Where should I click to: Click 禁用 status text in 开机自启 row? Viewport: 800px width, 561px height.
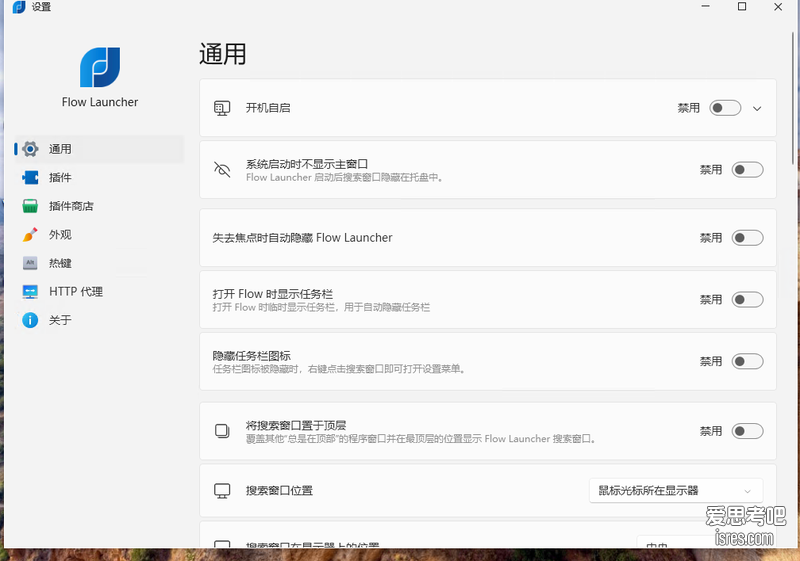(x=688, y=108)
